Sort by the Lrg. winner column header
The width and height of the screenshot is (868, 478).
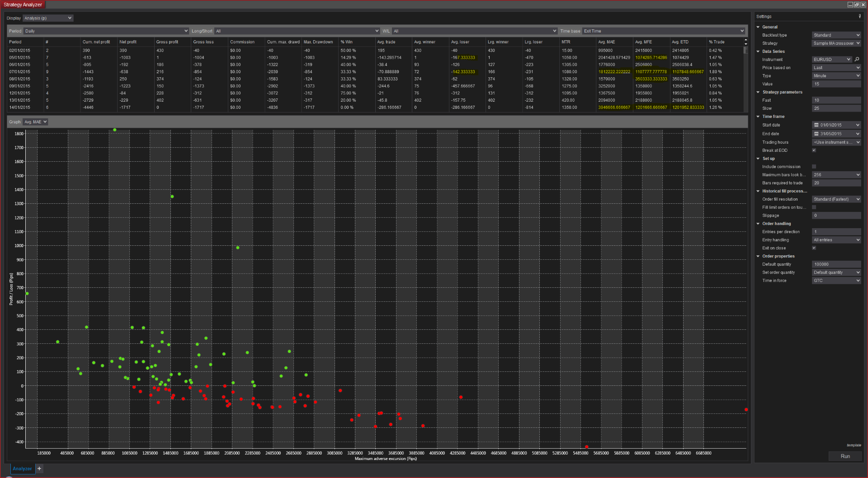(505, 42)
